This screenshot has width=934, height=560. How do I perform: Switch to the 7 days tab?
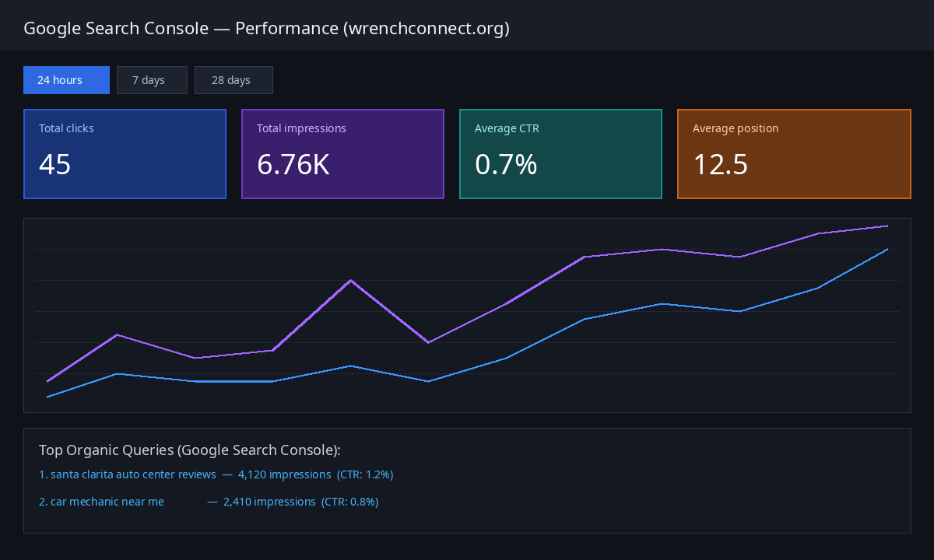pyautogui.click(x=152, y=80)
